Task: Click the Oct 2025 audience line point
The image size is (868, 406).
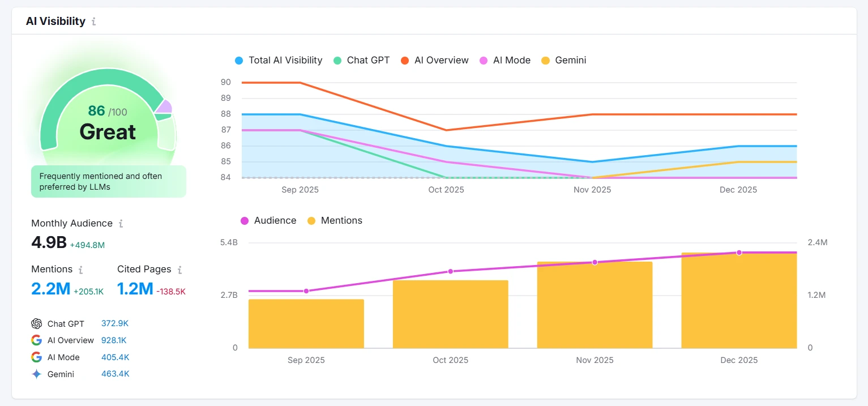Action: tap(451, 271)
